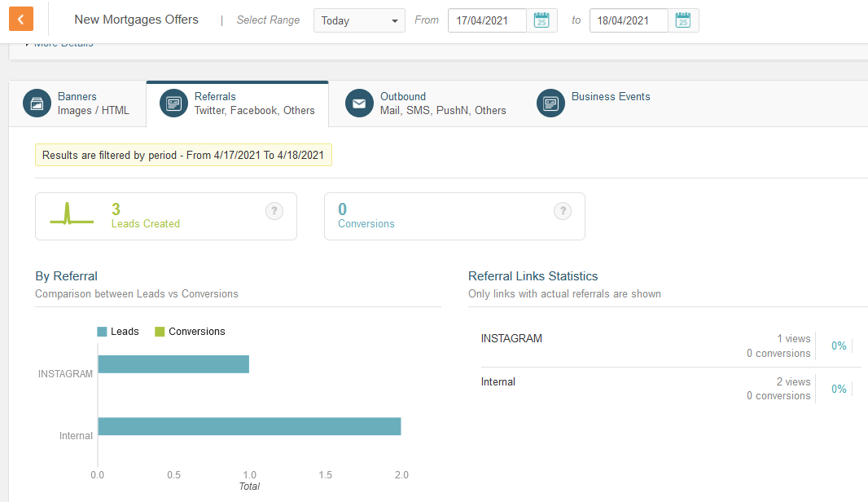Toggle the Conversions legend item
Screen dimensions: 868x502
190,332
